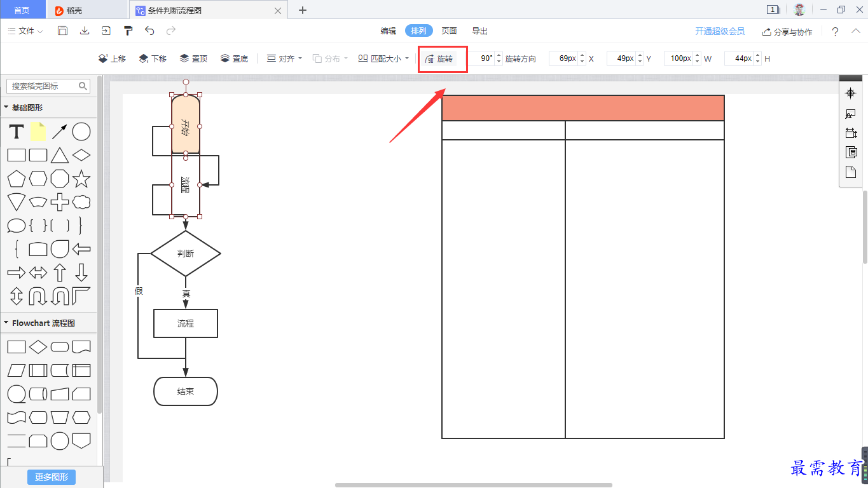This screenshot has width=868, height=488.
Task: Pick the cross plus shape
Action: pyautogui.click(x=60, y=202)
